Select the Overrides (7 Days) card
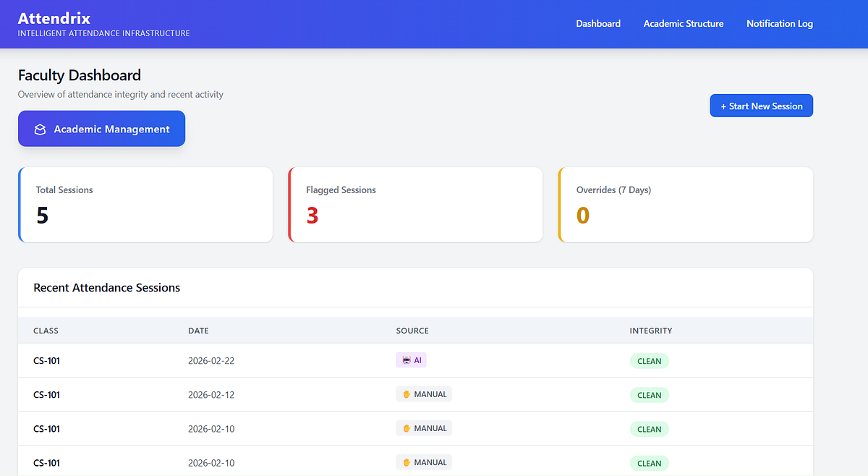The height and width of the screenshot is (476, 868). click(x=686, y=205)
